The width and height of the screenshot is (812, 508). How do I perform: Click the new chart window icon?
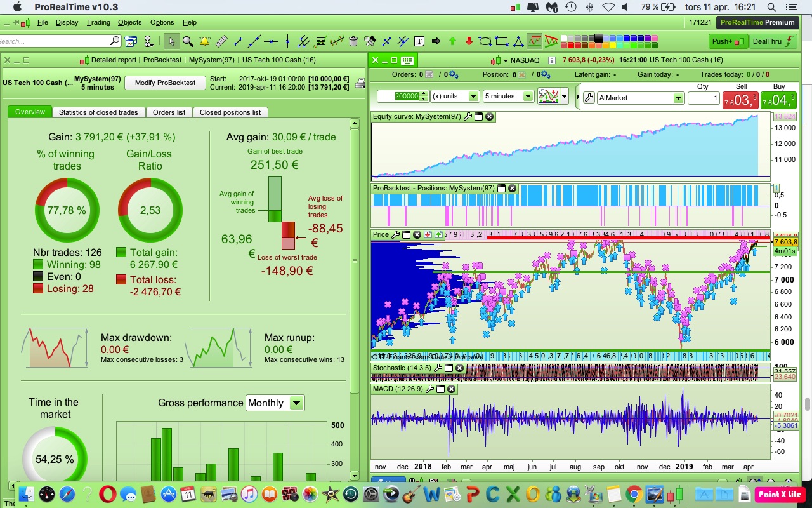131,41
